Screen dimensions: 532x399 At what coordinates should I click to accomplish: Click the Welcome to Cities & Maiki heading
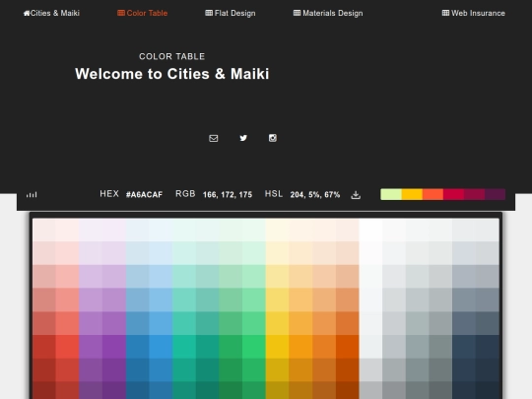[x=172, y=74]
